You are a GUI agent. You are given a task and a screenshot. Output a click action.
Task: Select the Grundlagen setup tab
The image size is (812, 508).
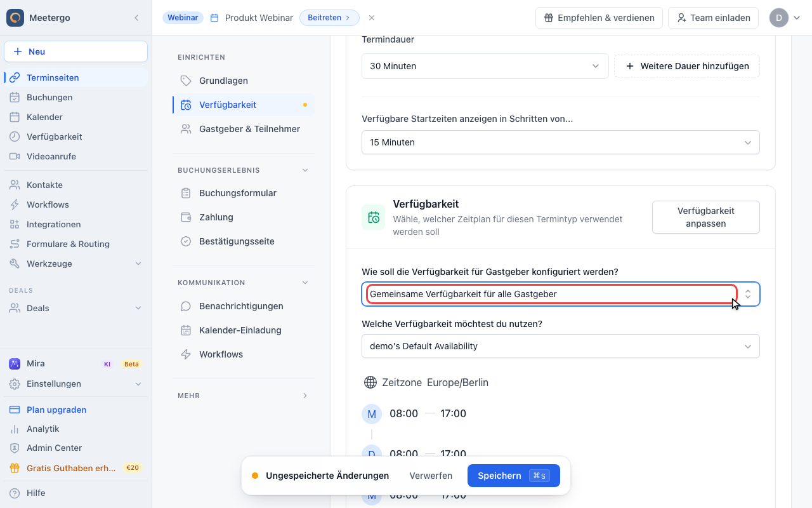[244, 81]
